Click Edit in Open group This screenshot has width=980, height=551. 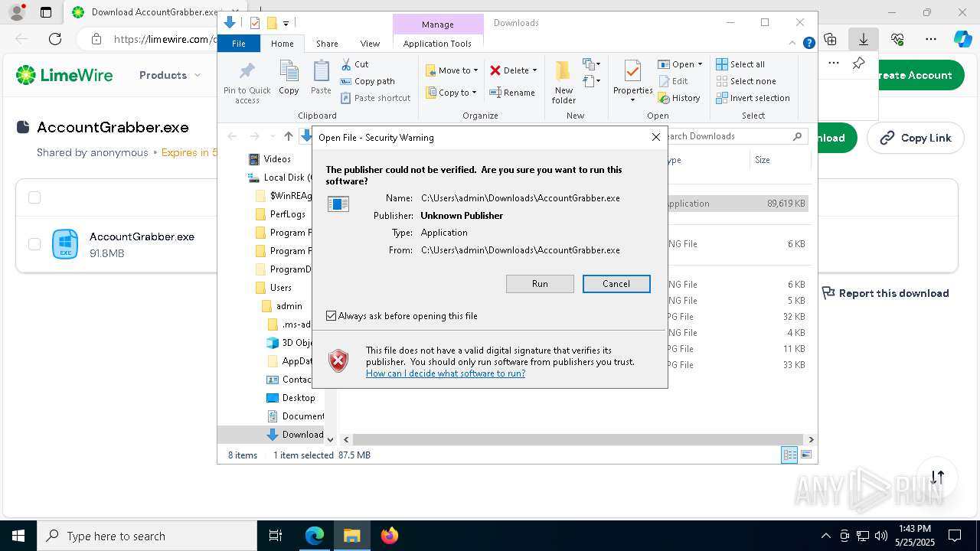pyautogui.click(x=673, y=81)
